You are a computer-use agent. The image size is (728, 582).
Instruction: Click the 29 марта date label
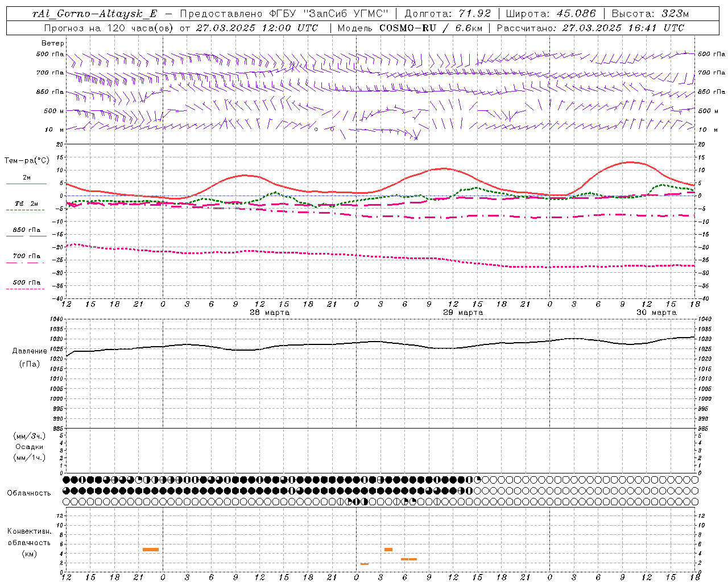463,313
